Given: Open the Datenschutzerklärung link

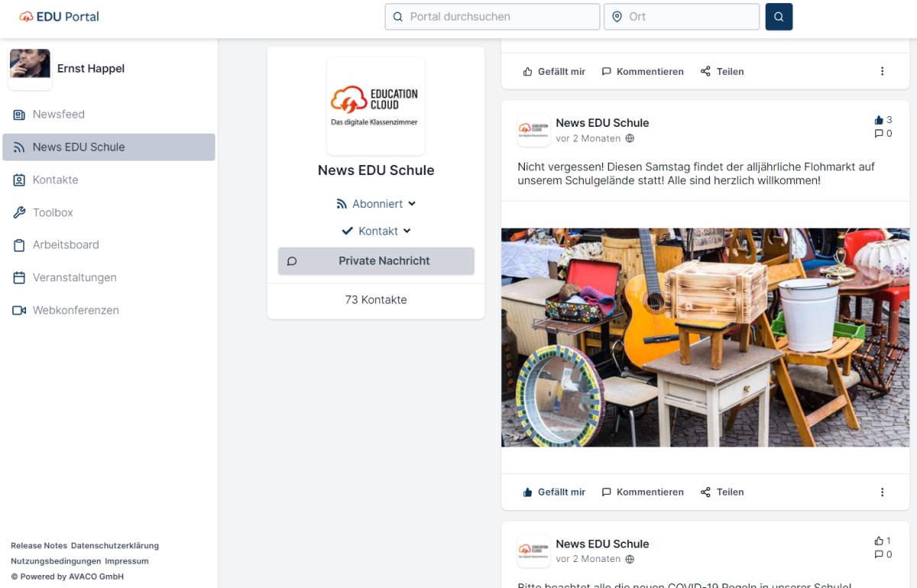Looking at the screenshot, I should coord(115,546).
